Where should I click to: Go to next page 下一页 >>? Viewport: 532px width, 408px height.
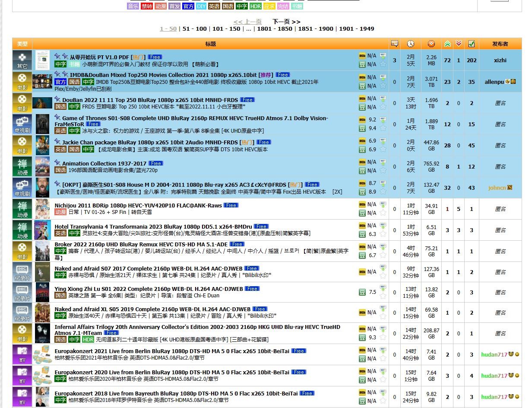click(286, 22)
